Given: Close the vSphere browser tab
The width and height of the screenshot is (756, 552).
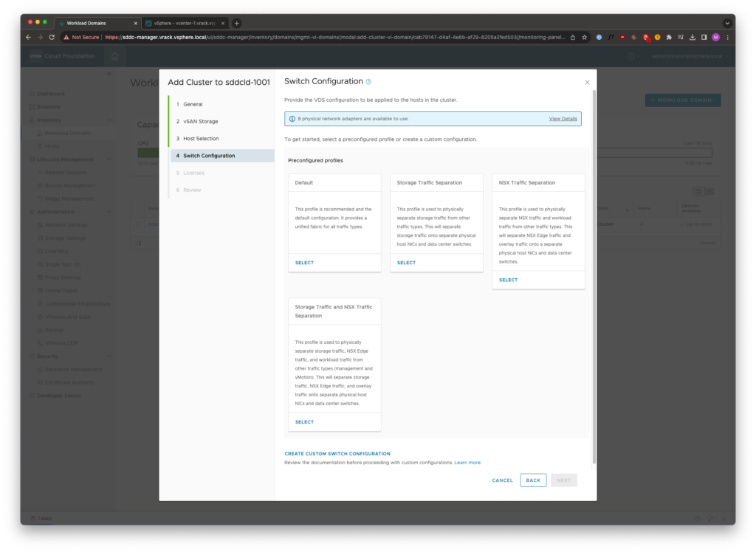Looking at the screenshot, I should click(223, 23).
